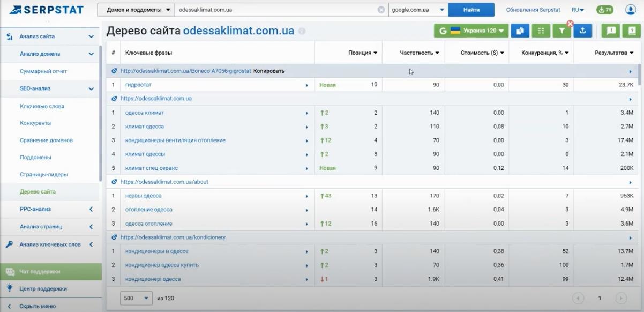Collapse the Анализ сайта sidebar section
Viewport: 644px width, 312px height.
91,36
